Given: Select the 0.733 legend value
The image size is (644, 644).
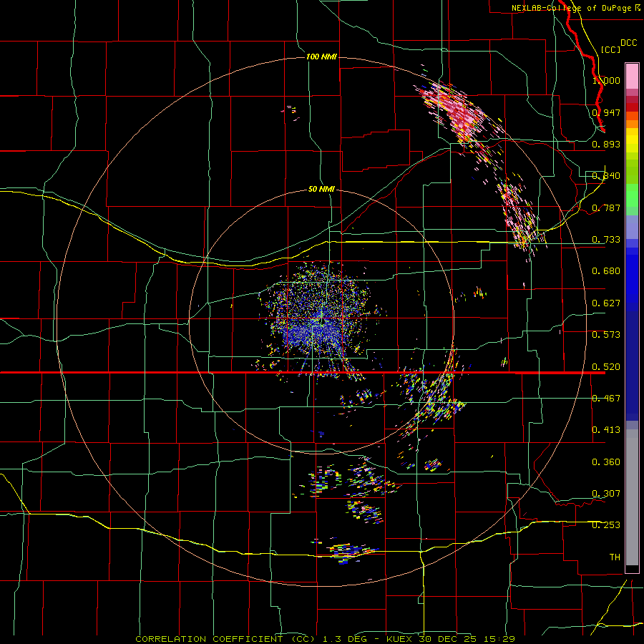Looking at the screenshot, I should pos(606,240).
